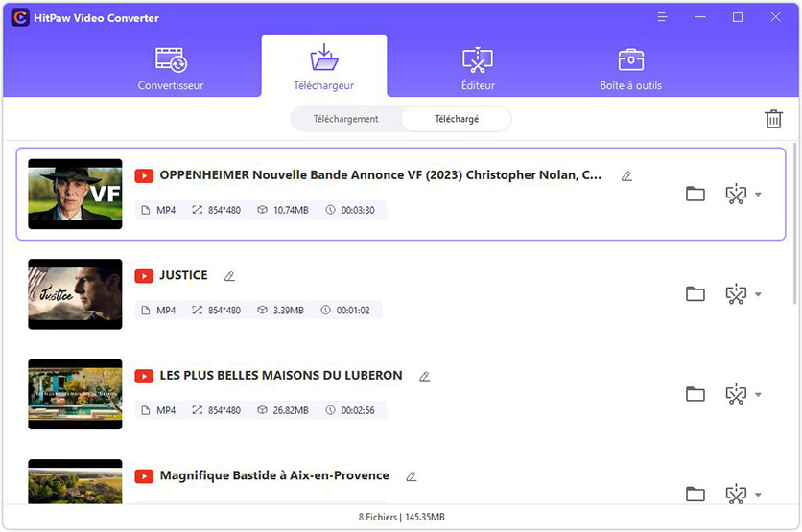Rename the JUSTICE video with pencil icon

coord(229,276)
